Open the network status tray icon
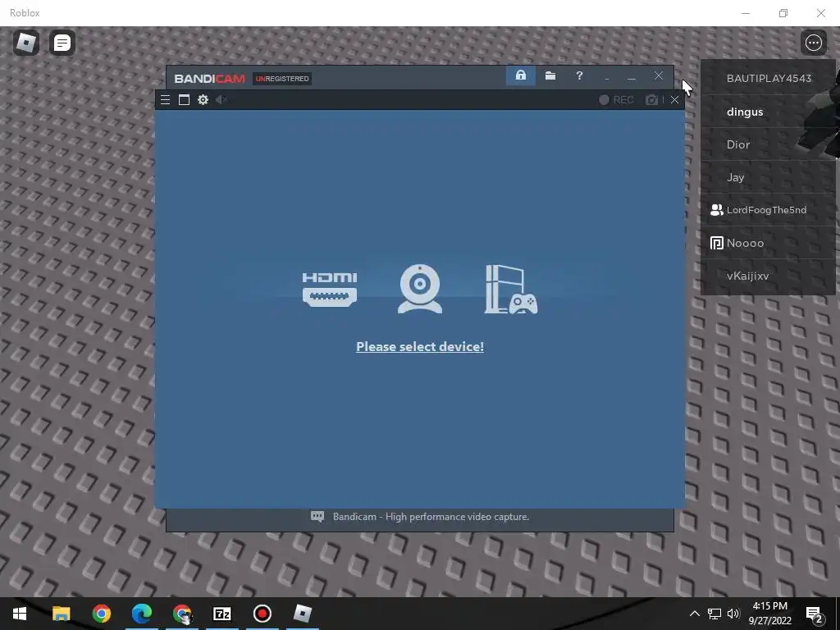840x630 pixels. (714, 614)
